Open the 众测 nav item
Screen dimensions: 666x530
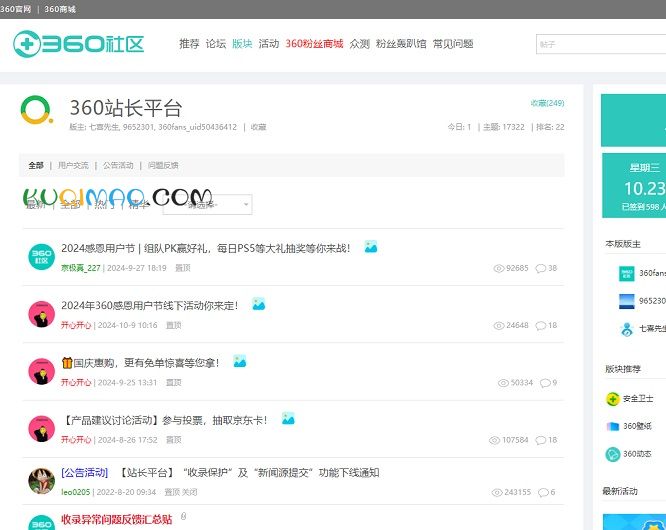coord(359,44)
